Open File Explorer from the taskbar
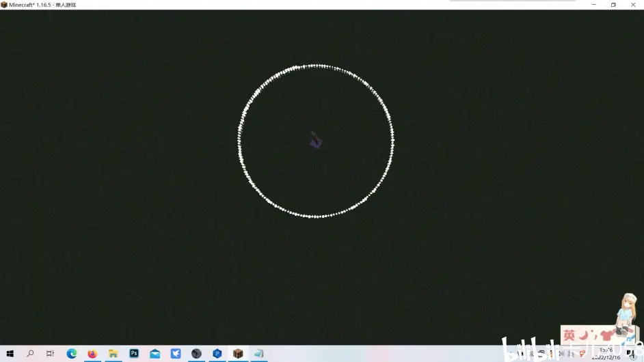This screenshot has height=362, width=644. pos(113,353)
